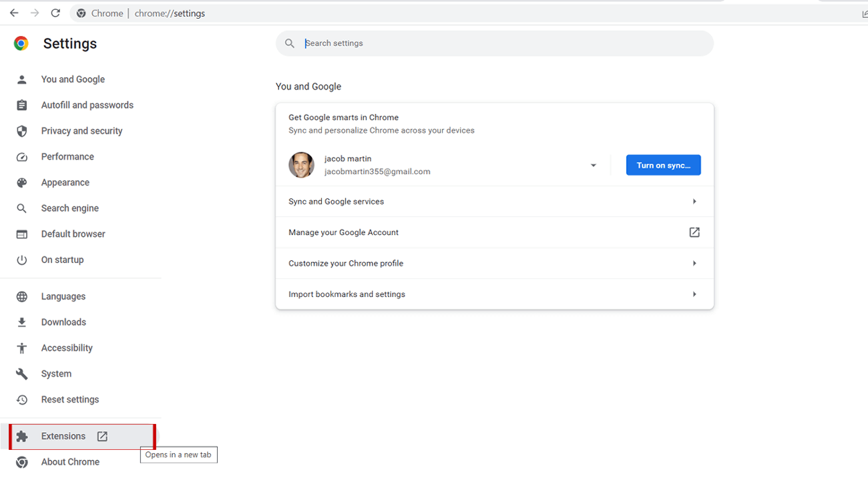Click the speedometer icon for Performance
Image resolution: width=868 pixels, height=496 pixels.
22,157
